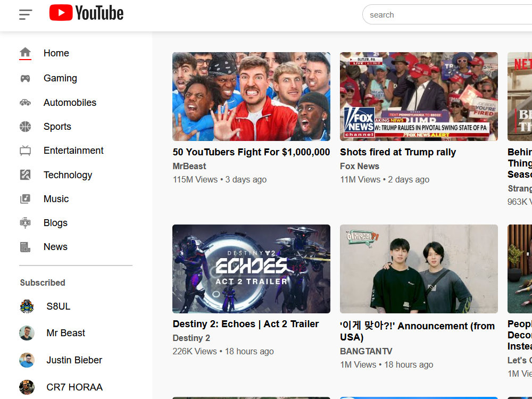Click the Justin Bieber channel avatar

click(27, 360)
